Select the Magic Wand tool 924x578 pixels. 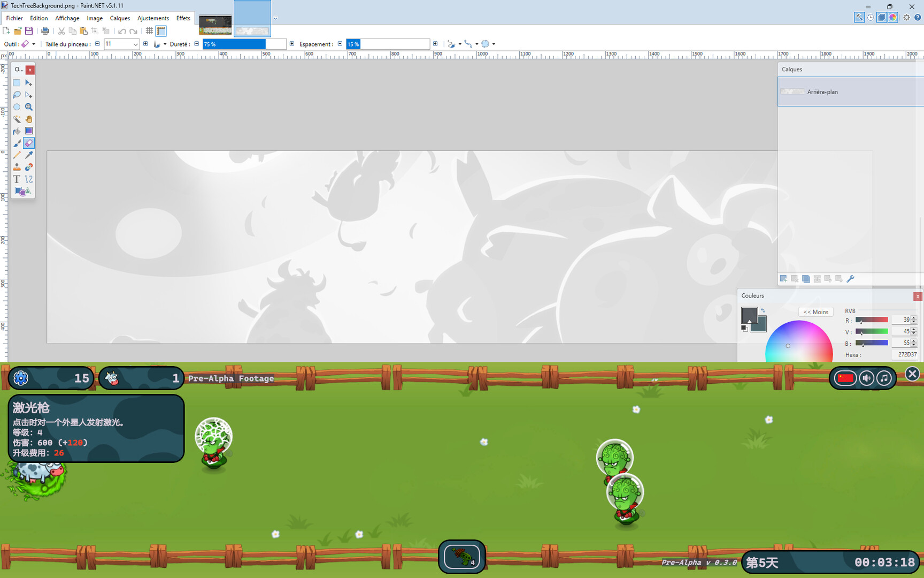(17, 119)
